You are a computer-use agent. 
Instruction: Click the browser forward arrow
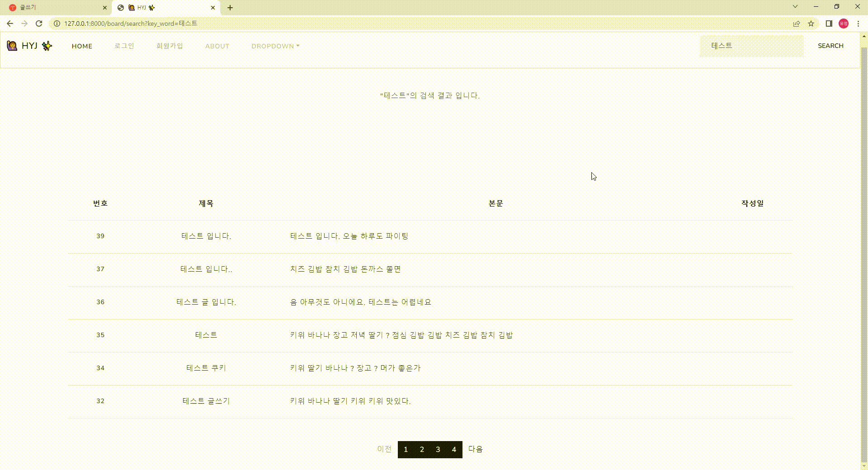24,23
